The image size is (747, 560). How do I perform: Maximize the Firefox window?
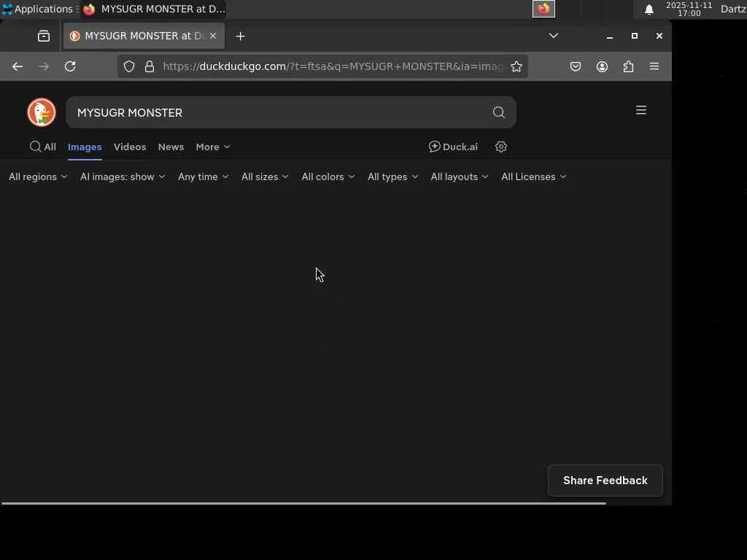click(x=635, y=36)
